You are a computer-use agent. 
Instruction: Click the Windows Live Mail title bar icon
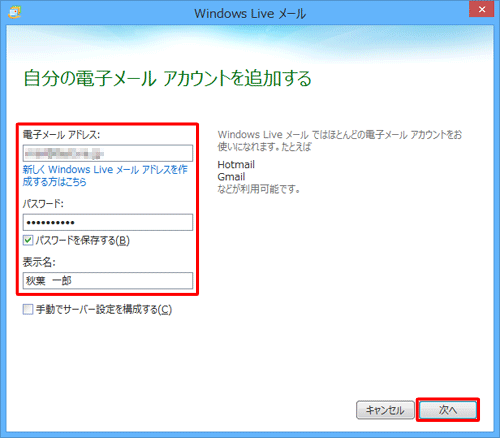(x=15, y=13)
